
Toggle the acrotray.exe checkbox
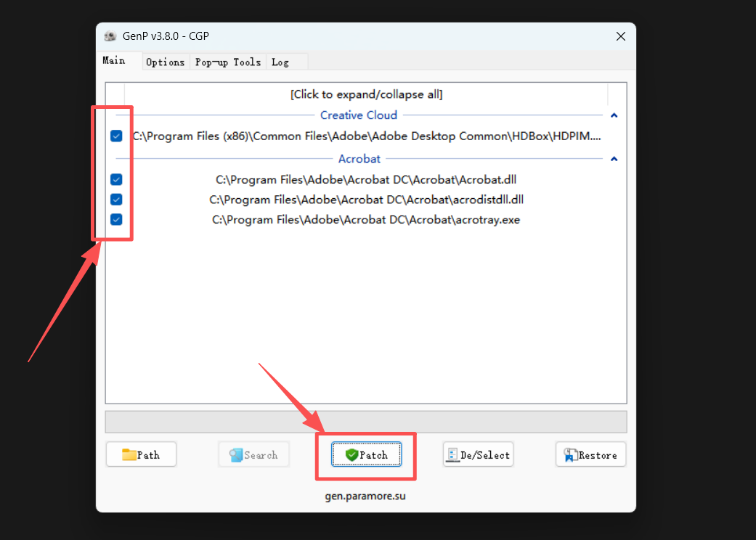[x=116, y=220]
